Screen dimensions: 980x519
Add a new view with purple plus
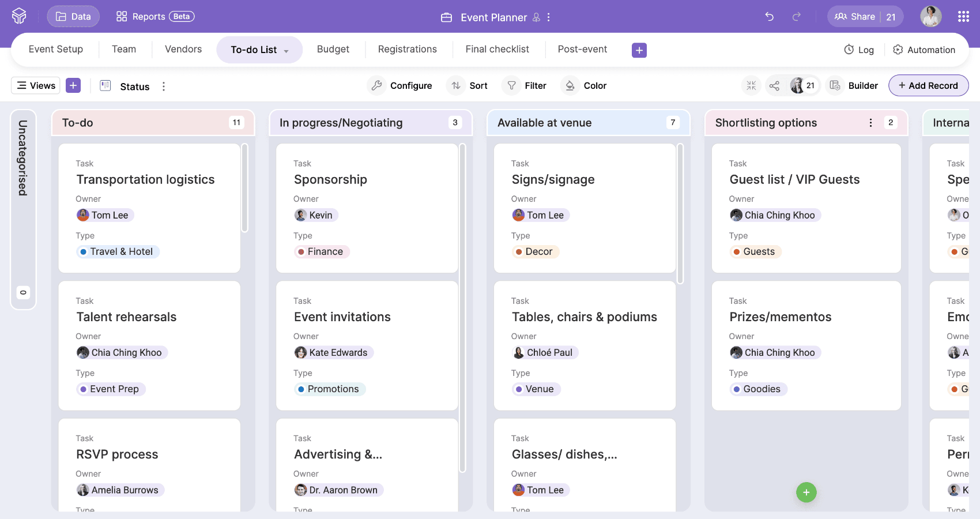click(x=73, y=86)
